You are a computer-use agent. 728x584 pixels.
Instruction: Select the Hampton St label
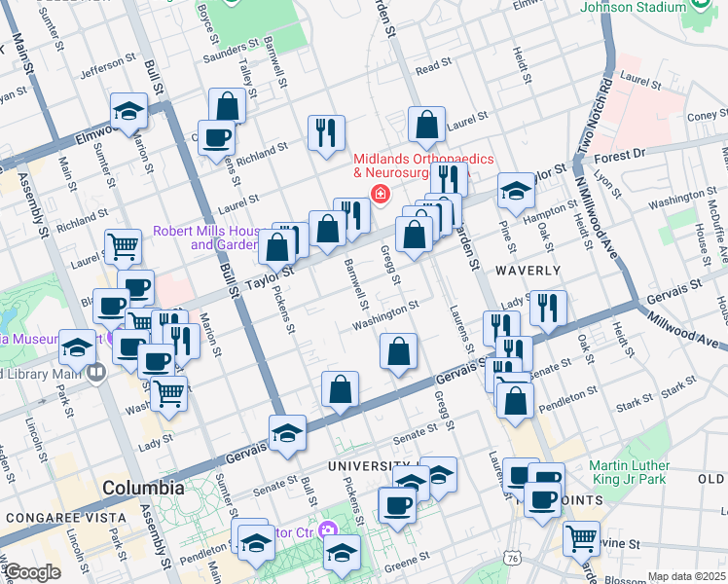coord(550,212)
